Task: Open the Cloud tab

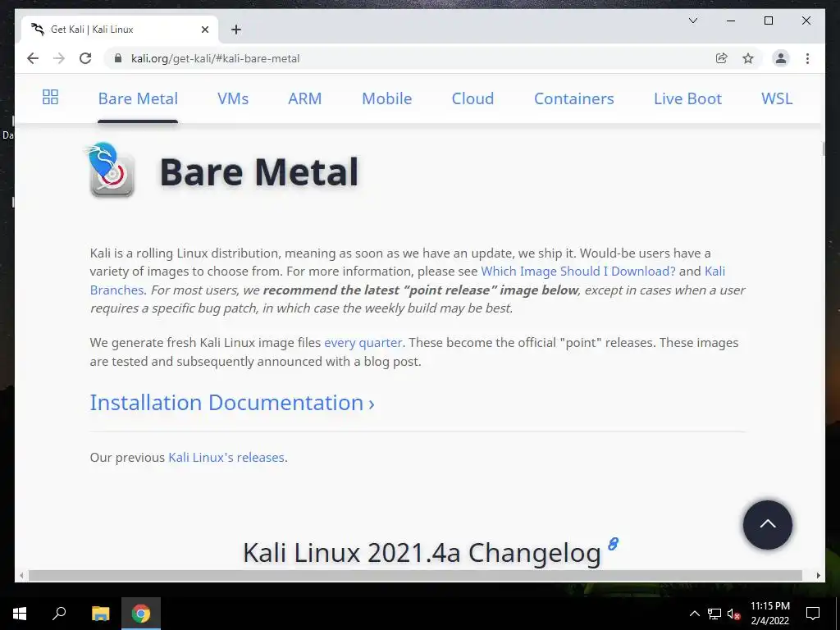Action: [x=472, y=98]
